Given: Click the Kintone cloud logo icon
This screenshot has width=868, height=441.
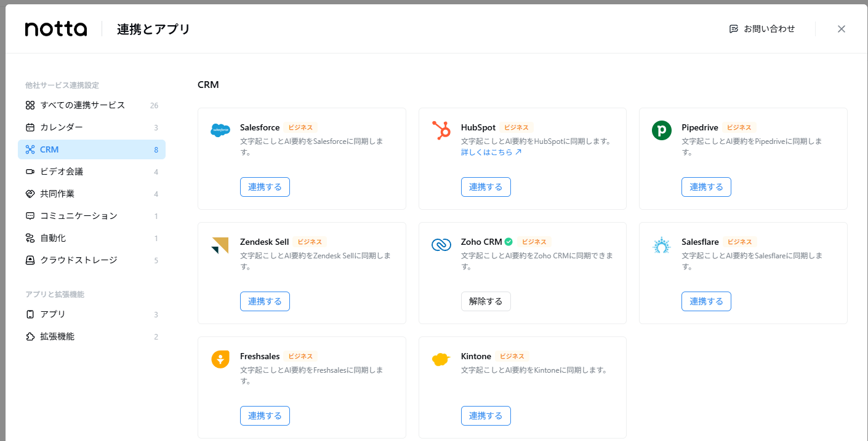Looking at the screenshot, I should 441,360.
